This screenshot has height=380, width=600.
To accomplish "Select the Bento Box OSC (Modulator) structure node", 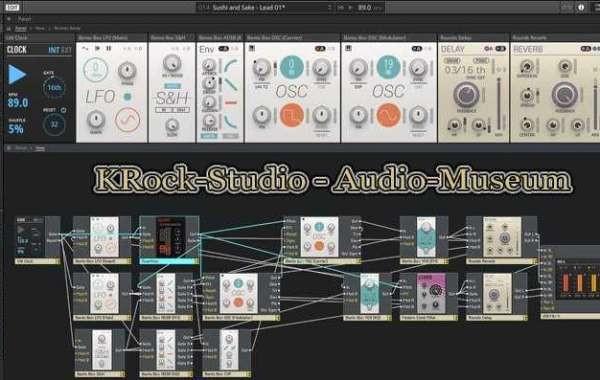I will point(241,297).
